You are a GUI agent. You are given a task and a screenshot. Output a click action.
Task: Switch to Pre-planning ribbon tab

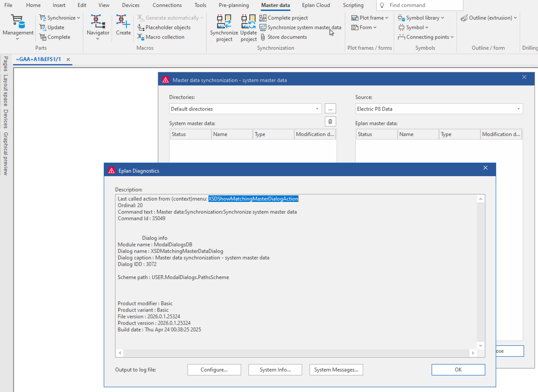234,5
